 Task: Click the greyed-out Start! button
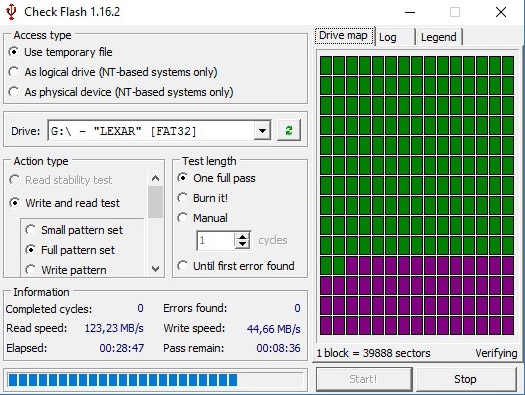(363, 379)
